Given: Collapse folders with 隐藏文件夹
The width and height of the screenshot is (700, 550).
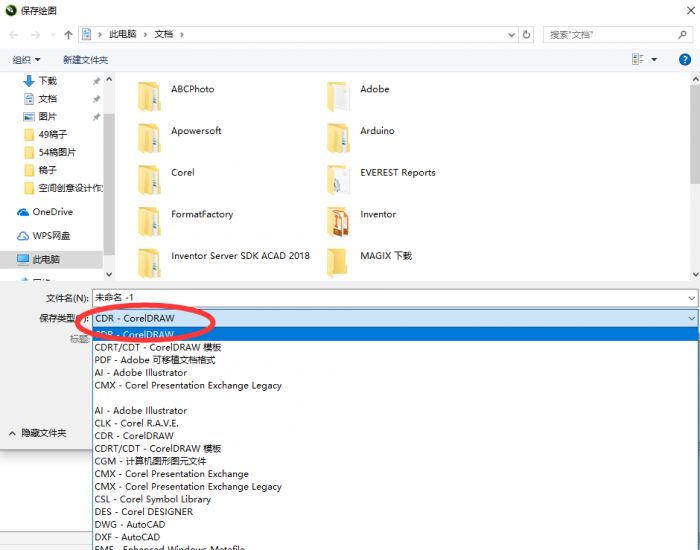Looking at the screenshot, I should point(38,433).
